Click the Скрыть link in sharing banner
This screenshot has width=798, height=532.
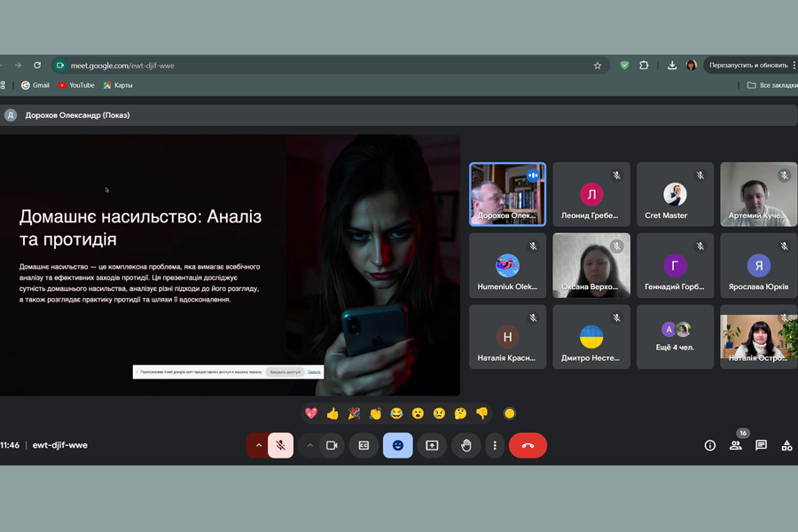click(314, 372)
